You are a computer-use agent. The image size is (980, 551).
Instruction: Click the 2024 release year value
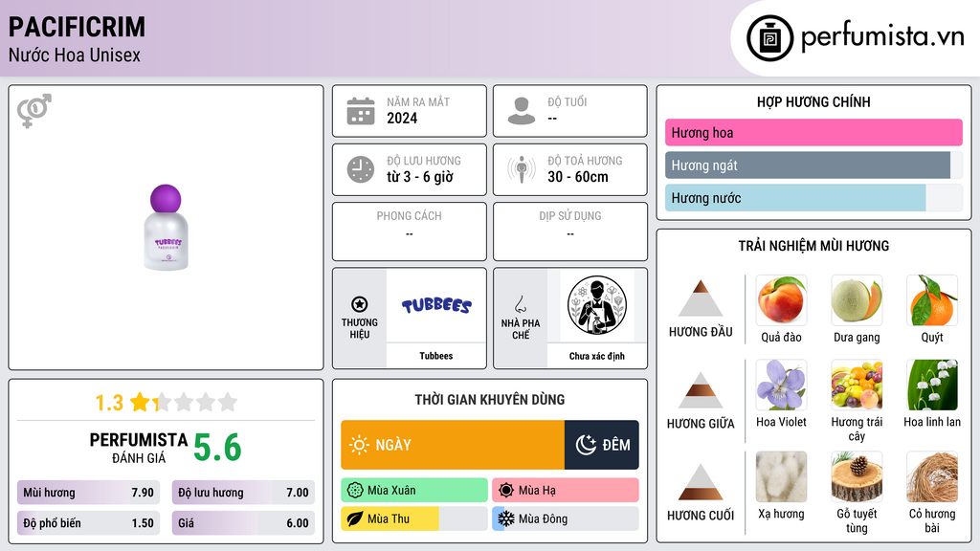(x=402, y=118)
